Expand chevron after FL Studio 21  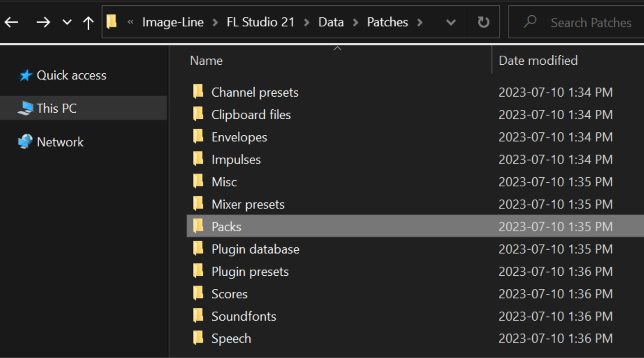click(x=306, y=23)
